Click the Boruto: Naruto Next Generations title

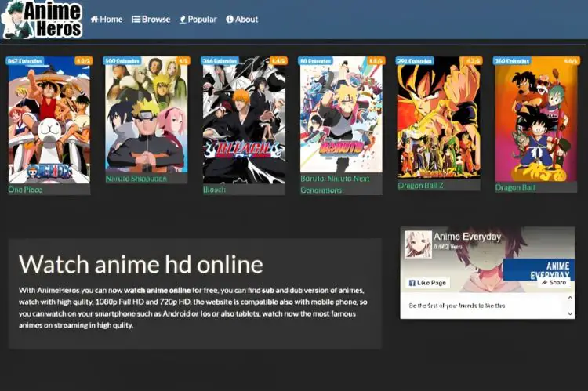coord(335,184)
